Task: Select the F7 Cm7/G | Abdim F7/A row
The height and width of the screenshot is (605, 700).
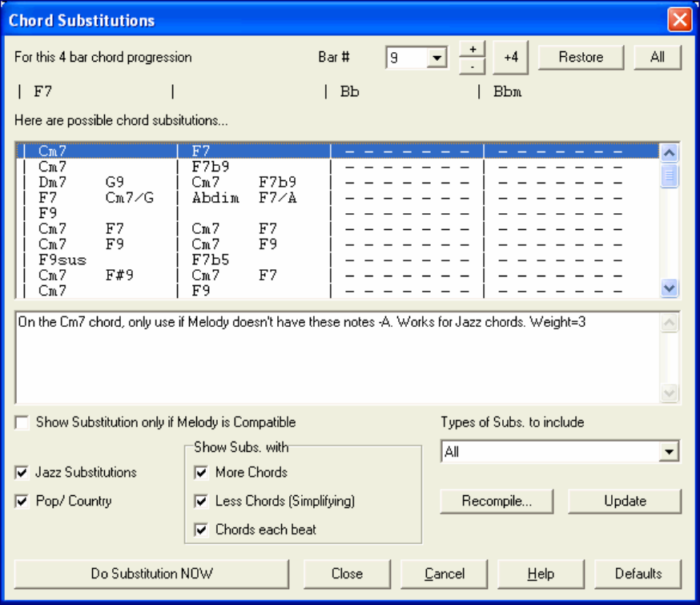Action: (338, 198)
